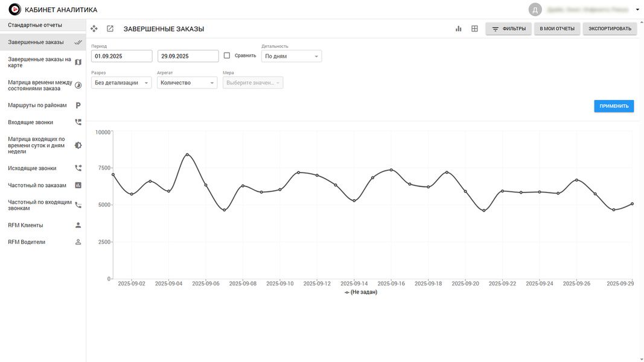Click the map icon for orders map
Screen dimensions: 644x362
[78, 62]
